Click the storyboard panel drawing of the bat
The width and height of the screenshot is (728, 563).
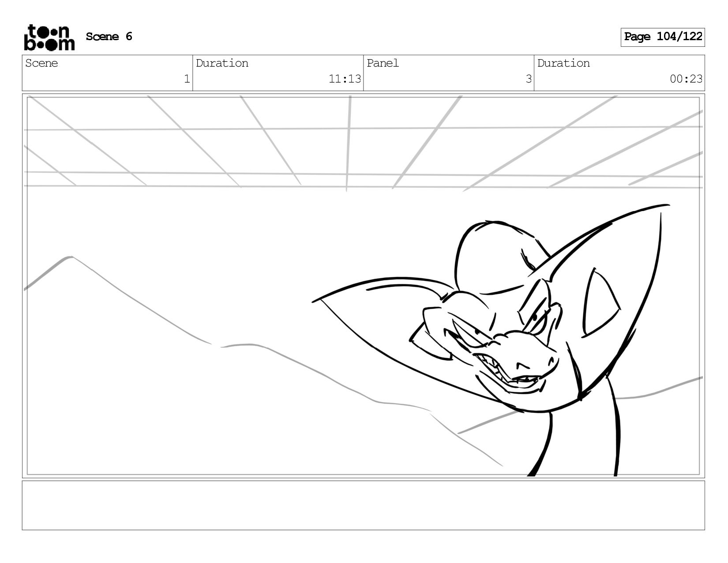[x=363, y=286]
